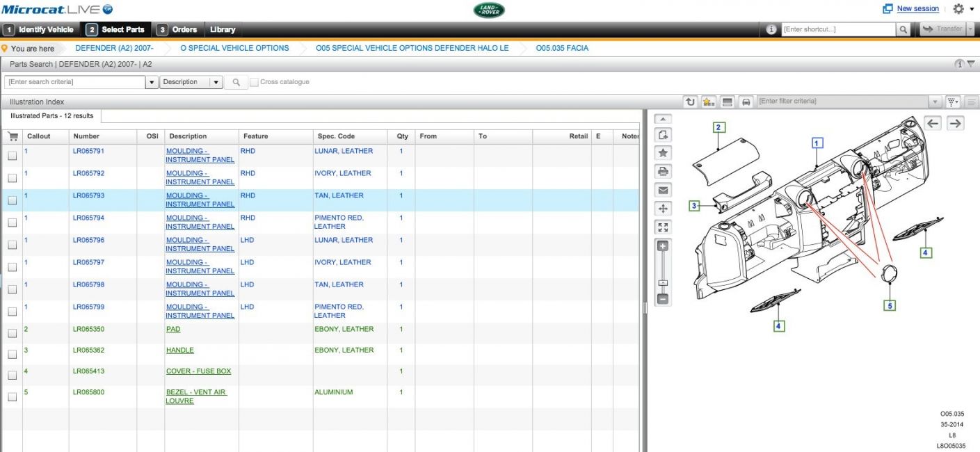Click the parts search magnifier button

click(236, 82)
